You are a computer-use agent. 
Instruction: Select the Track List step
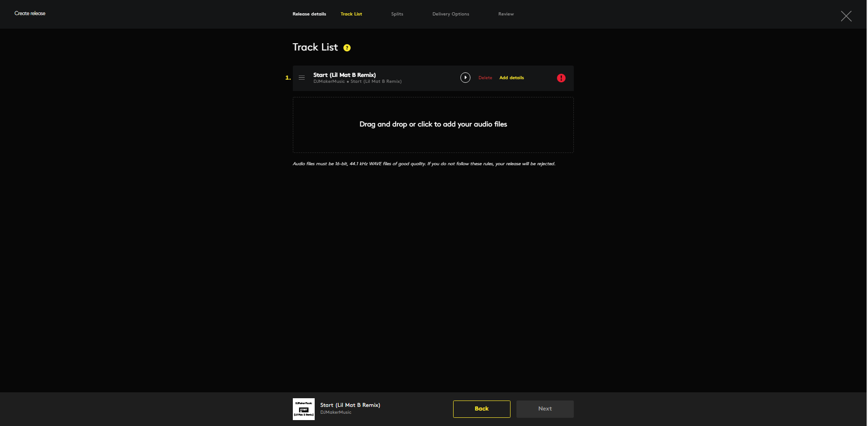point(351,14)
